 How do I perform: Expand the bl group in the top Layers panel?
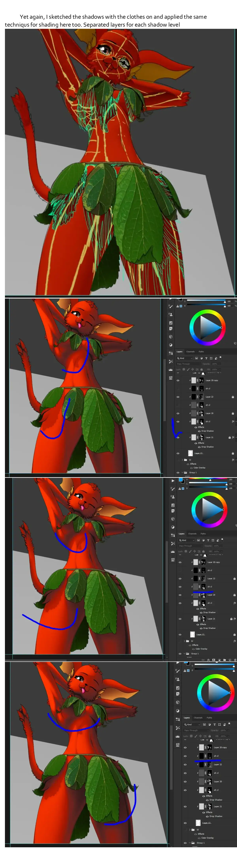click(182, 460)
